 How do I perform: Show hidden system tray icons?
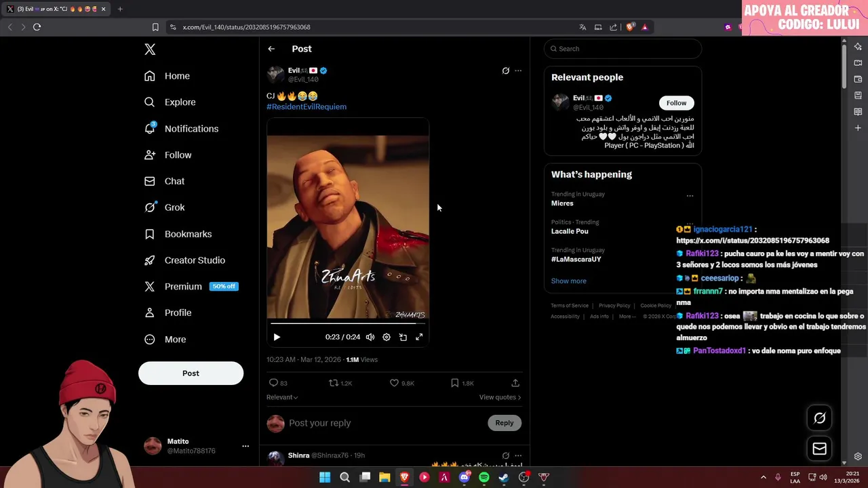click(763, 477)
